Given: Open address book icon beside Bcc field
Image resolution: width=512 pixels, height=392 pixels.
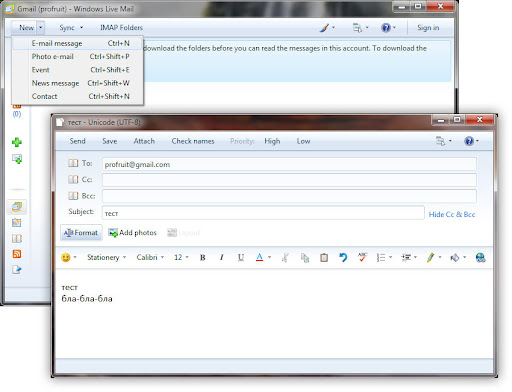Looking at the screenshot, I should pos(73,196).
